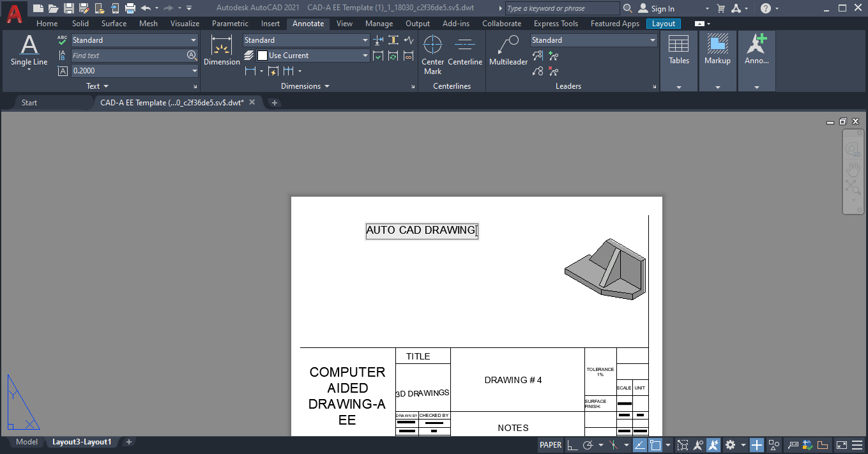Click the layer color swatch near Use Current
Viewport: 868px width, 454px height.
coord(263,56)
